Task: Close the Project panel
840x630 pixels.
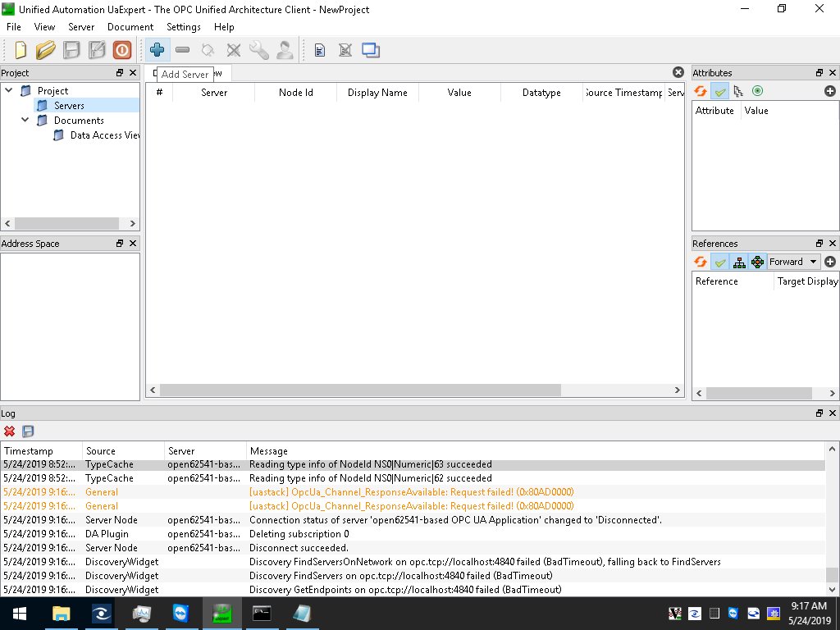Action: click(133, 73)
